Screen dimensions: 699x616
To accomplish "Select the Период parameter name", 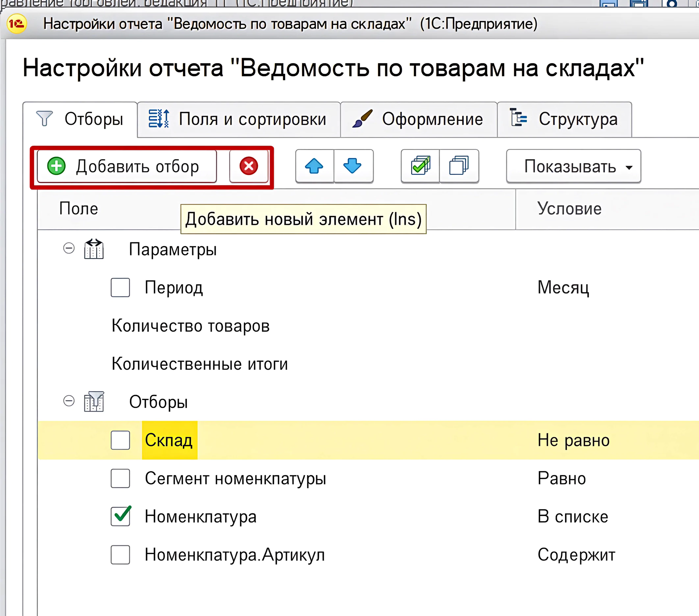I will tap(174, 288).
